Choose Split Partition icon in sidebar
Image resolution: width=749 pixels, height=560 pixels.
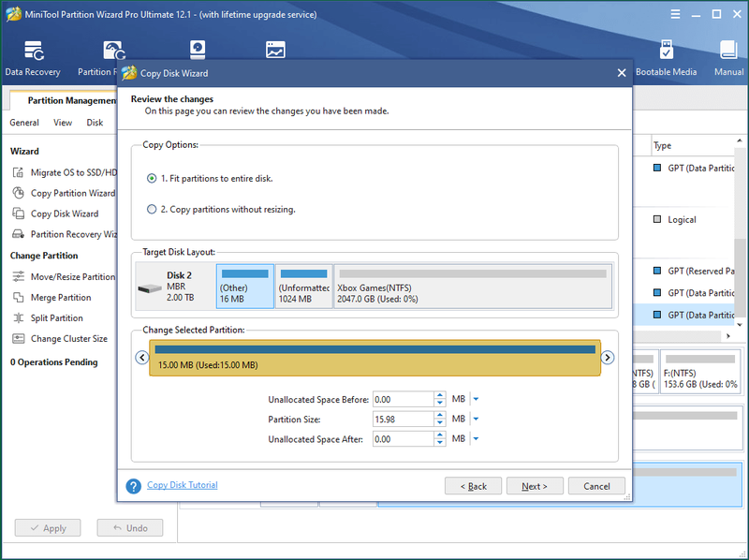(x=18, y=317)
